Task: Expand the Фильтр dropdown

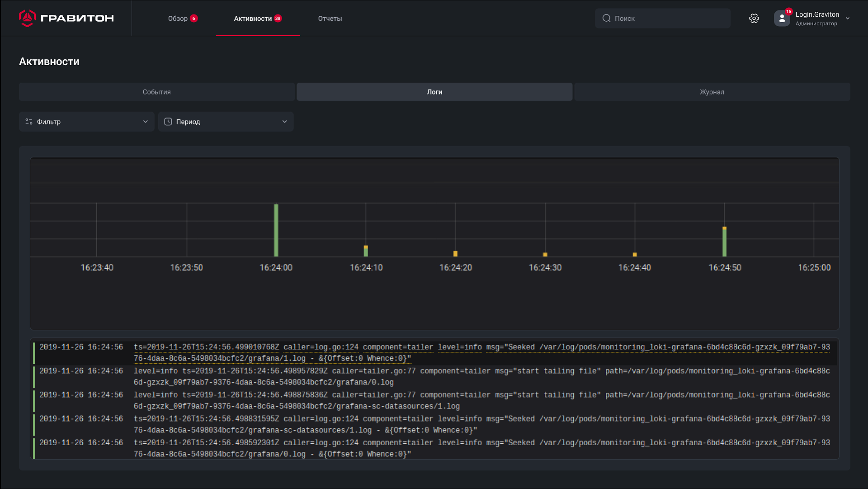Action: click(145, 122)
